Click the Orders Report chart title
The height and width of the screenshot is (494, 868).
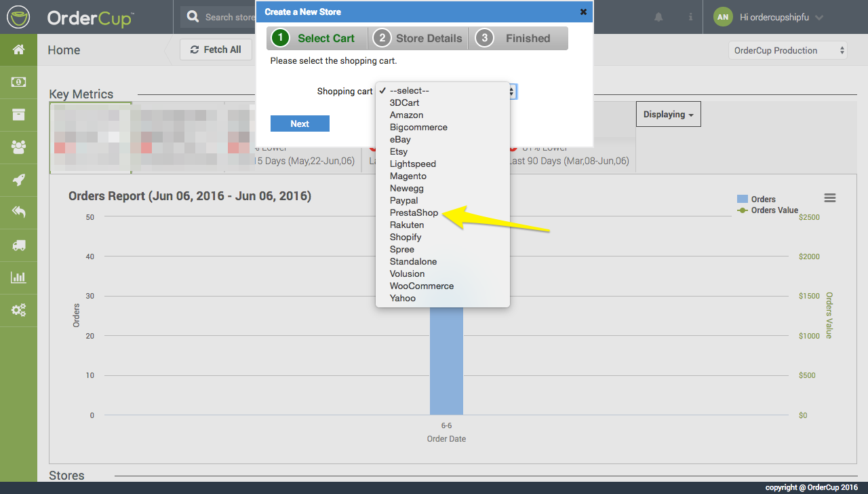[x=190, y=196]
